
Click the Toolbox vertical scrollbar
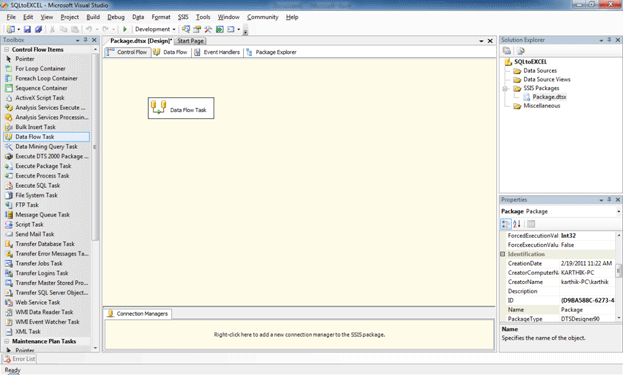tap(95, 147)
